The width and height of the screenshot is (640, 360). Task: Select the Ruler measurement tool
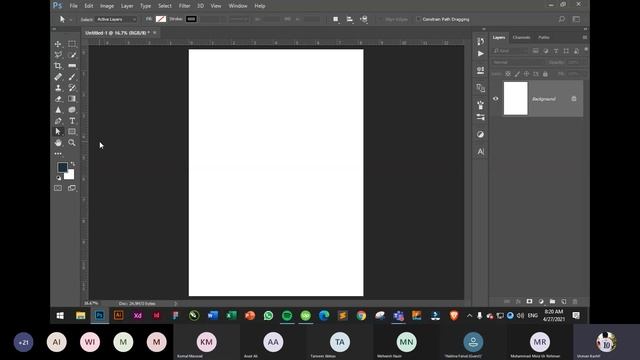coord(72,66)
